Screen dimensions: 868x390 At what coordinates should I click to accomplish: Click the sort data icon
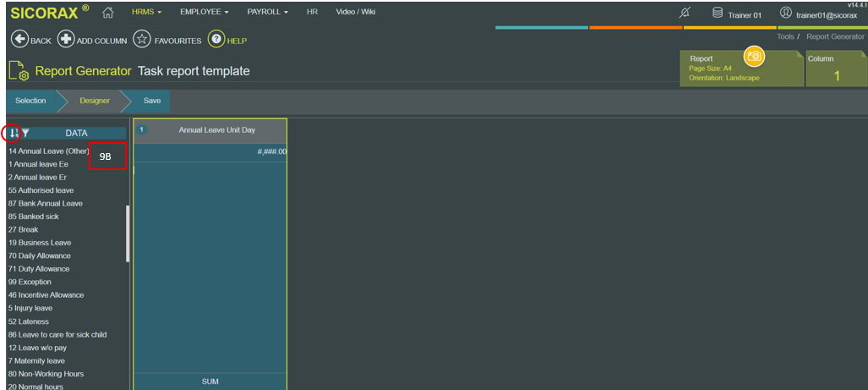(14, 133)
